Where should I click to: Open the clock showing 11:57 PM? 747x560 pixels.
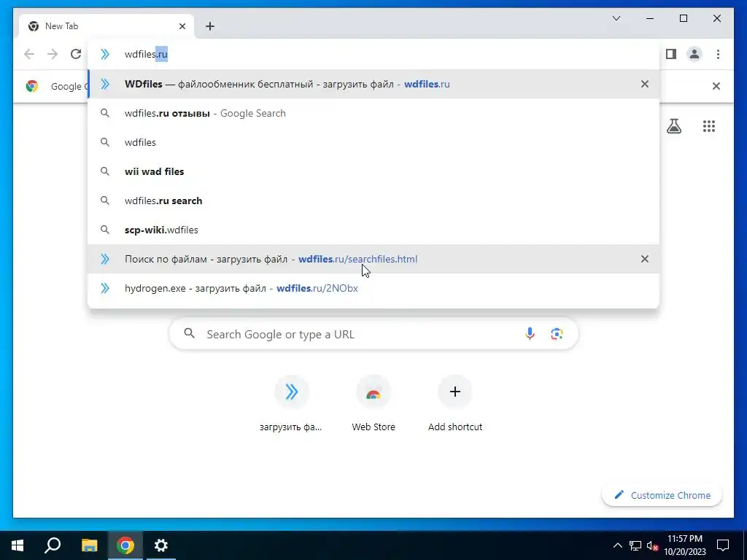tap(684, 545)
